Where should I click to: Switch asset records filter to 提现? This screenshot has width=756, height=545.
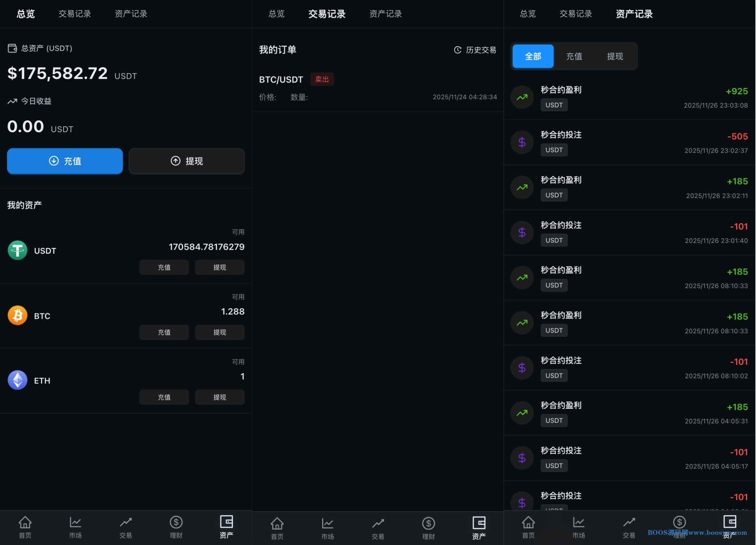615,56
